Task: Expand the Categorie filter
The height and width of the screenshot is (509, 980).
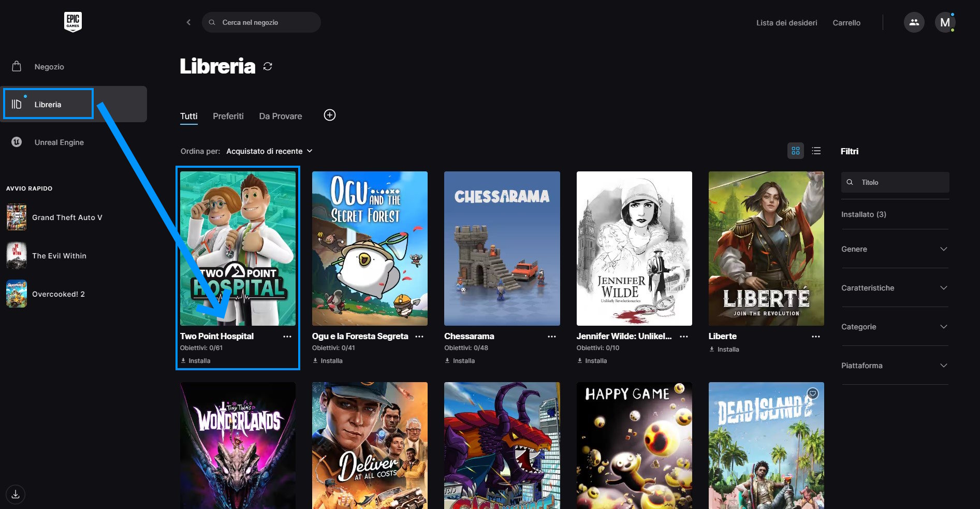Action: click(x=895, y=327)
